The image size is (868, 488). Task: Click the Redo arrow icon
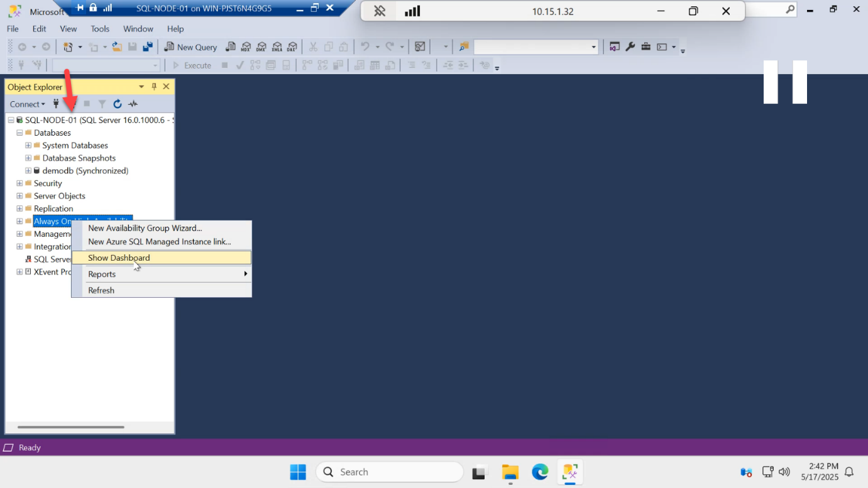pyautogui.click(x=389, y=47)
